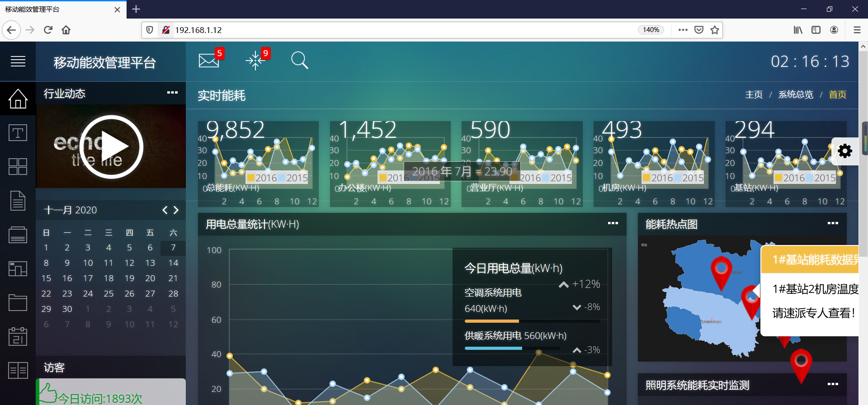Open the Firefox library icon
868x405 pixels.
pos(798,30)
